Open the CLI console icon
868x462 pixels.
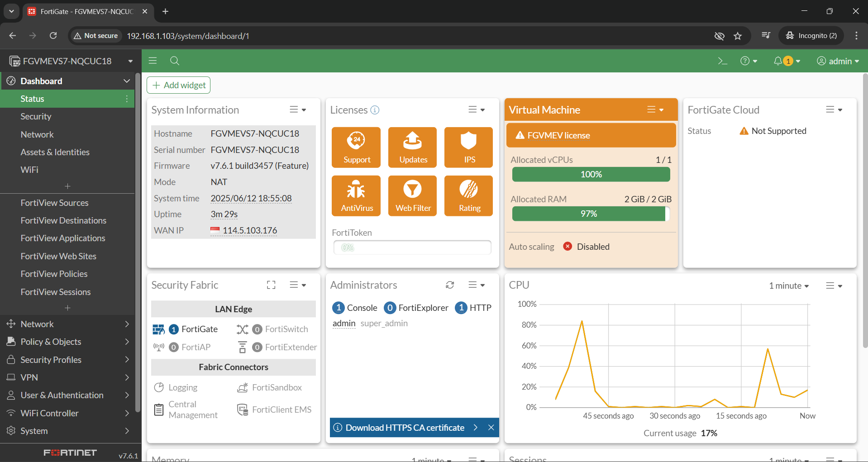tap(722, 61)
